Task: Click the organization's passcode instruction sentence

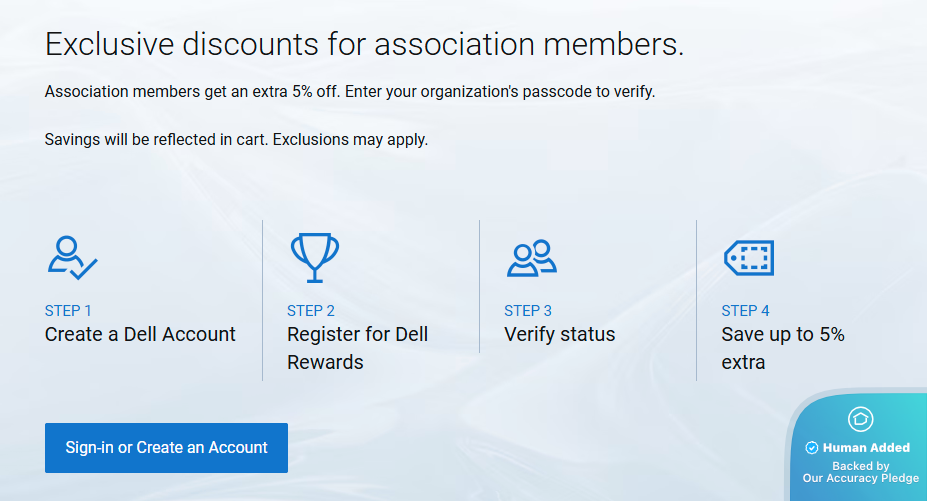Action: click(x=350, y=92)
